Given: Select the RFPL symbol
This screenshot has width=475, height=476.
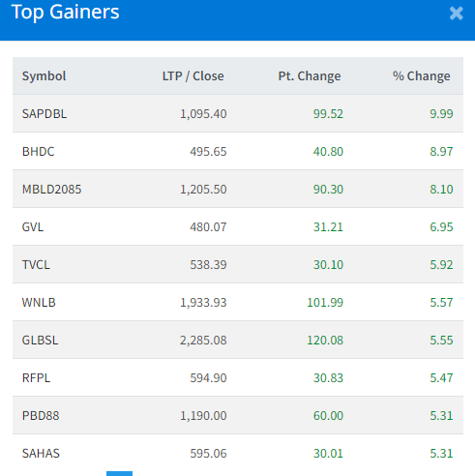Looking at the screenshot, I should click(x=36, y=378).
